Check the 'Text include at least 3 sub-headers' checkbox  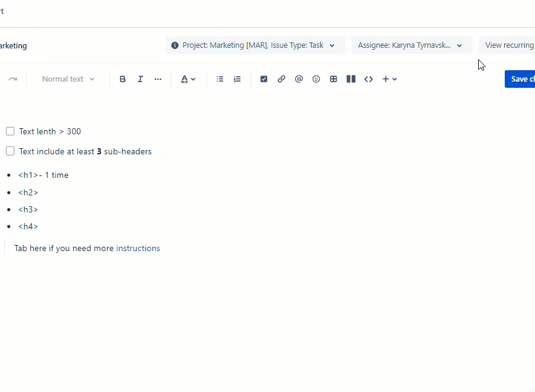pos(10,151)
